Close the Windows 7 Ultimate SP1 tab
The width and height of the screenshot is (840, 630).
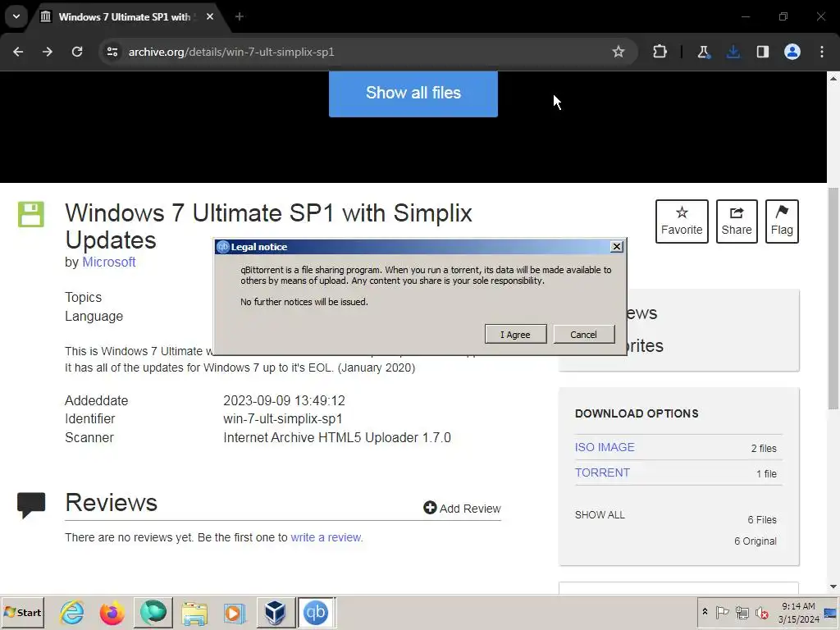click(210, 16)
